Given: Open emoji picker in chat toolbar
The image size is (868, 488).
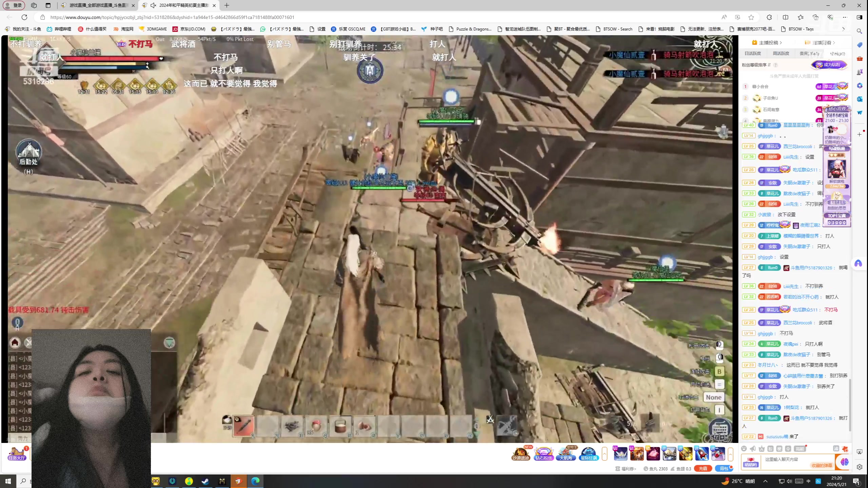Looking at the screenshot, I should click(744, 449).
